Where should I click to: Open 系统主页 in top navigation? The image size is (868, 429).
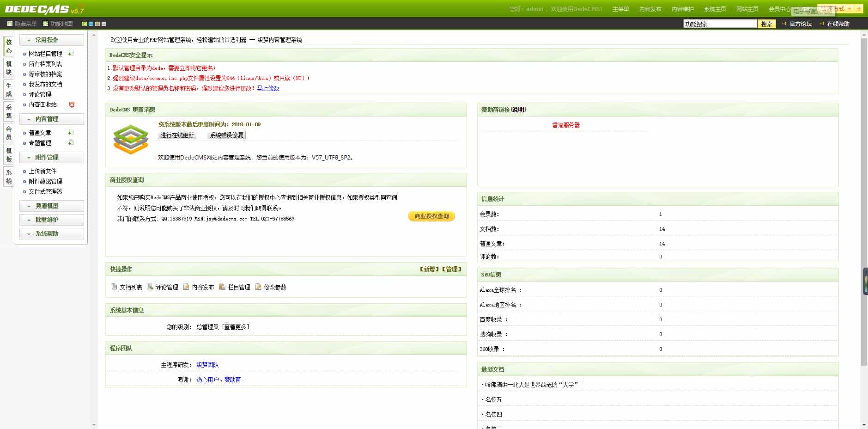click(715, 9)
